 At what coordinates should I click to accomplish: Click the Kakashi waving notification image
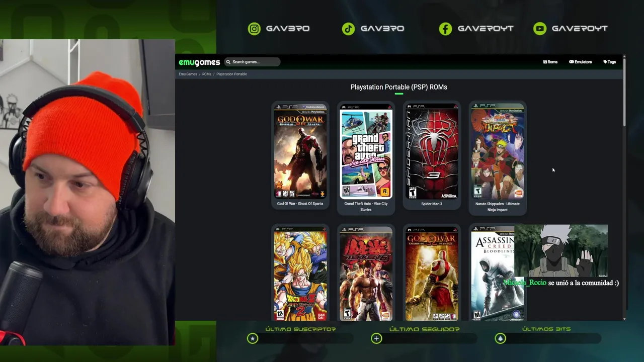coord(561,251)
